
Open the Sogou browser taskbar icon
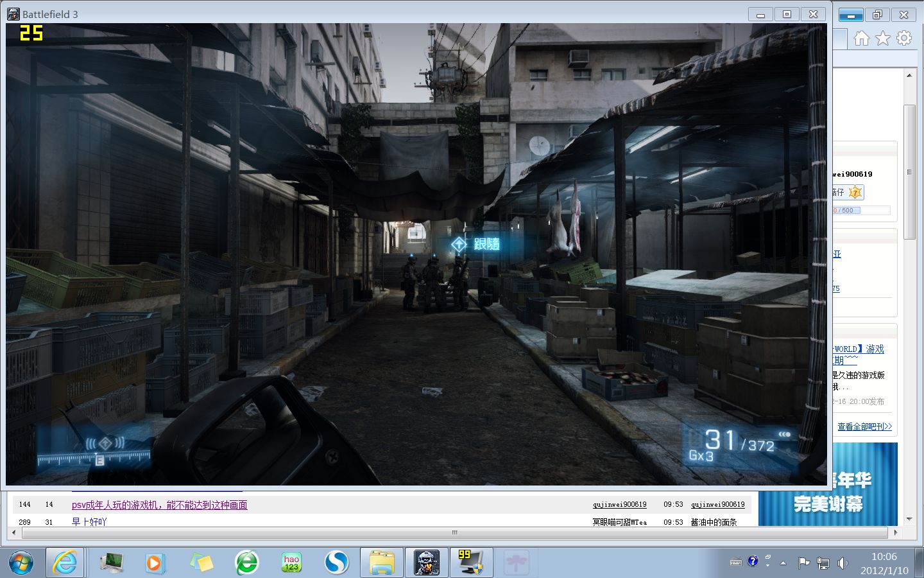coord(336,563)
